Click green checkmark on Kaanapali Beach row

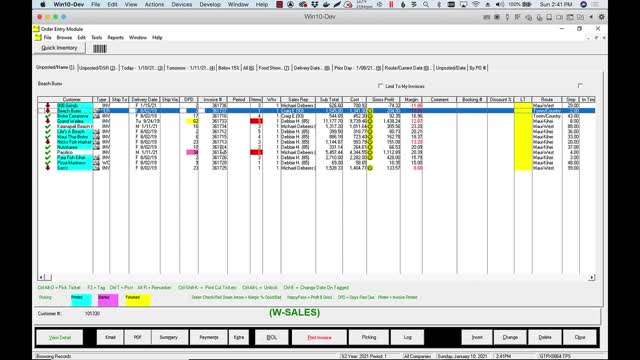coord(48,127)
